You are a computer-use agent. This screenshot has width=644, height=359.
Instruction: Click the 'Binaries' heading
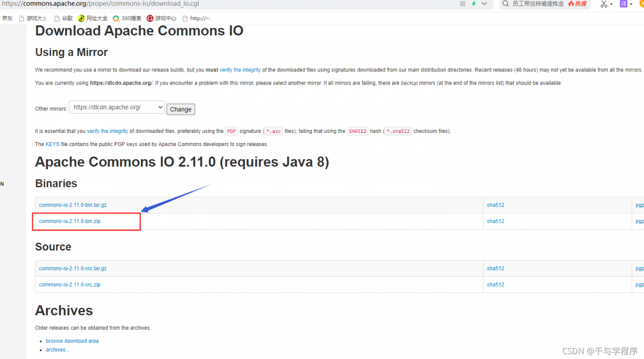[56, 183]
